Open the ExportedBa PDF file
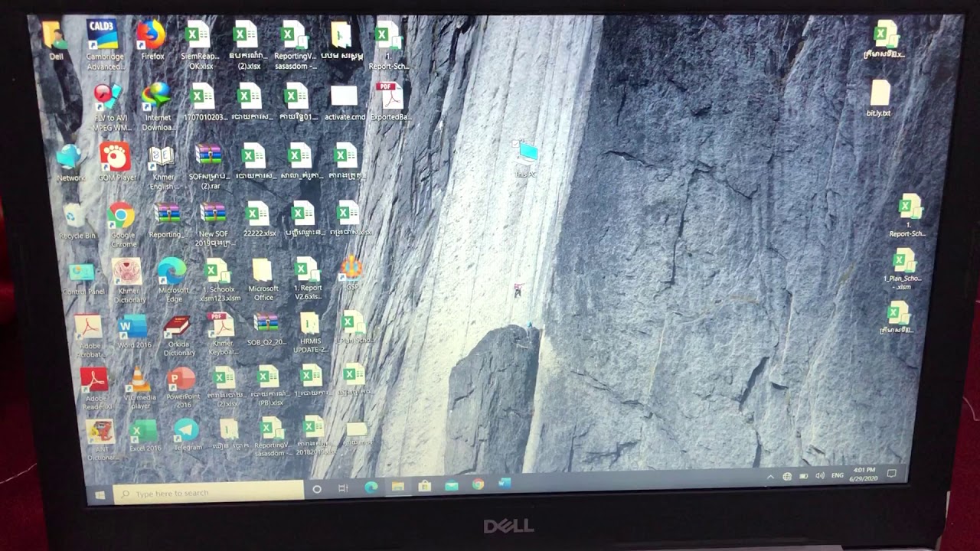Viewport: 980px width, 551px height. coord(390,102)
